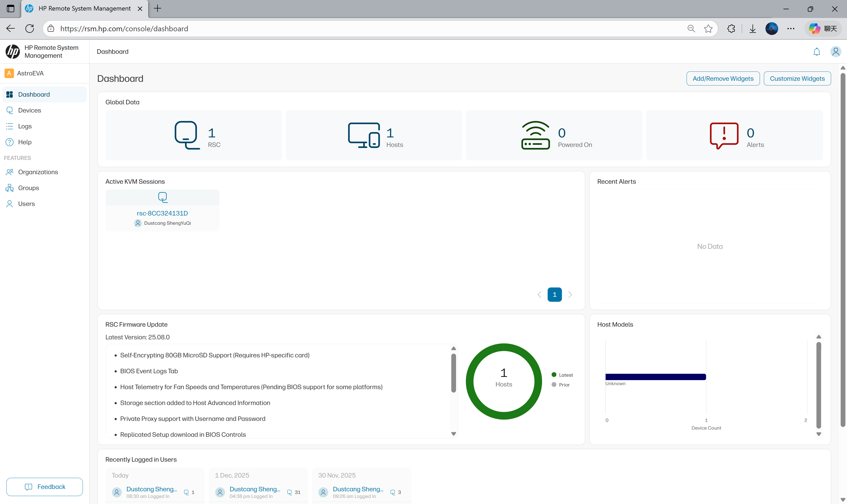Screen dimensions: 847x504
Task: Open the Users feature
Action: [26, 204]
